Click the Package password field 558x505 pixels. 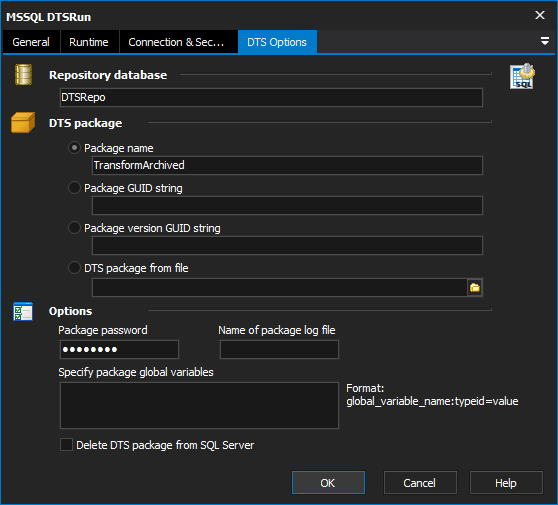(119, 349)
